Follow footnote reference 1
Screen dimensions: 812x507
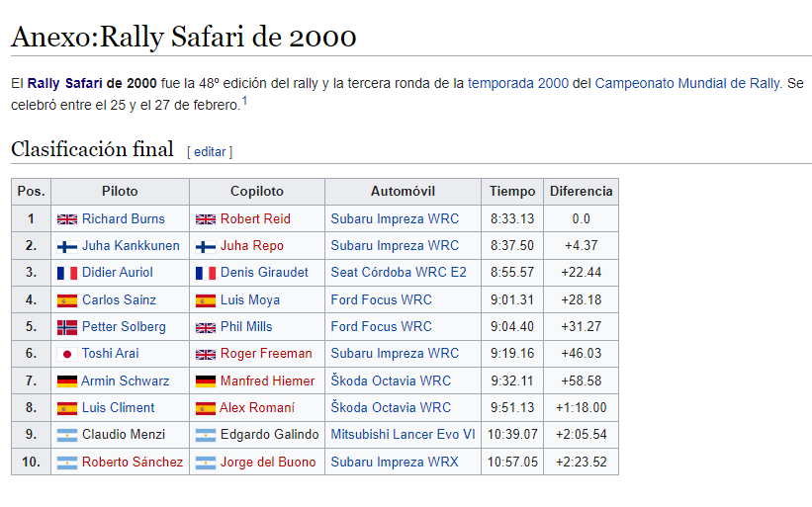[x=244, y=101]
